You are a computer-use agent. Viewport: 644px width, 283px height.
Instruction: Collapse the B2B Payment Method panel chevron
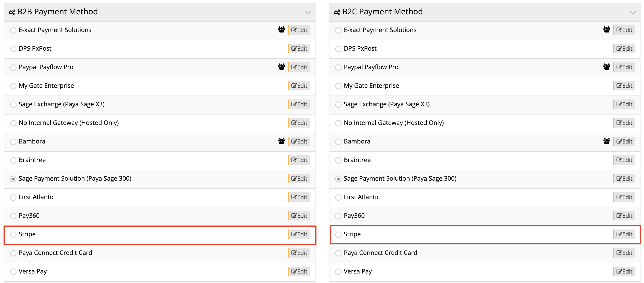(308, 13)
